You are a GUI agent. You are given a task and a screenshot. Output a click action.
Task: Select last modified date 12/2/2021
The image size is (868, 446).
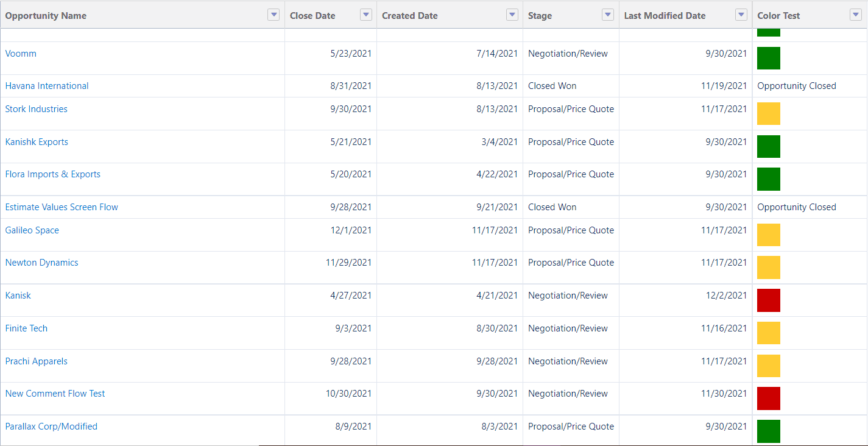click(x=726, y=296)
